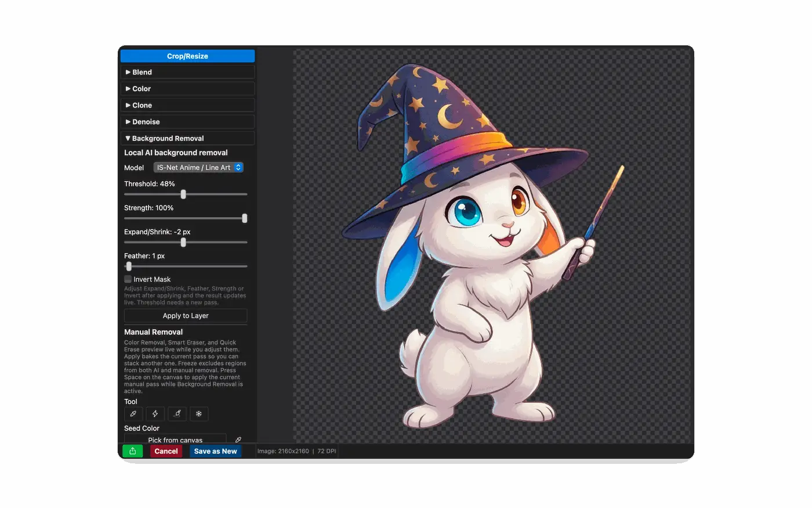Click the 'Seed Color' label
Screen dimensions: 812x508
[142, 428]
